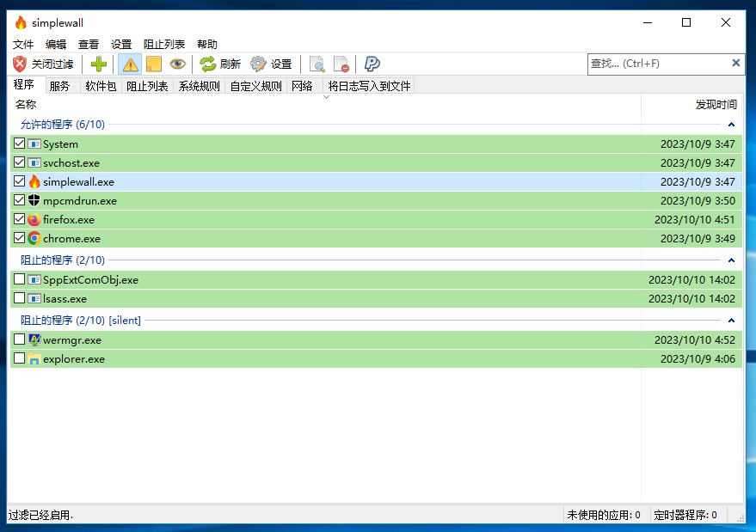Click the green plus add-program icon

point(99,64)
